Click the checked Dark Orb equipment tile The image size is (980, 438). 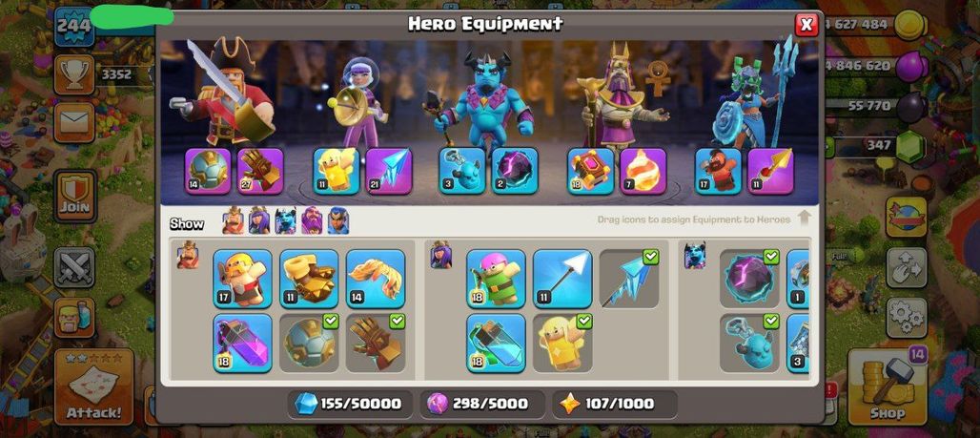click(x=749, y=279)
